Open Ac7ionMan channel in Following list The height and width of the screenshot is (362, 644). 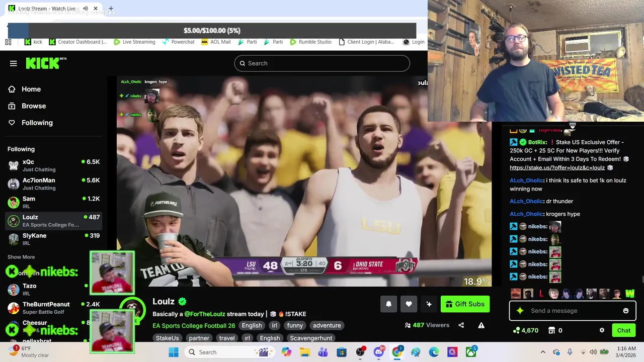pos(53,184)
